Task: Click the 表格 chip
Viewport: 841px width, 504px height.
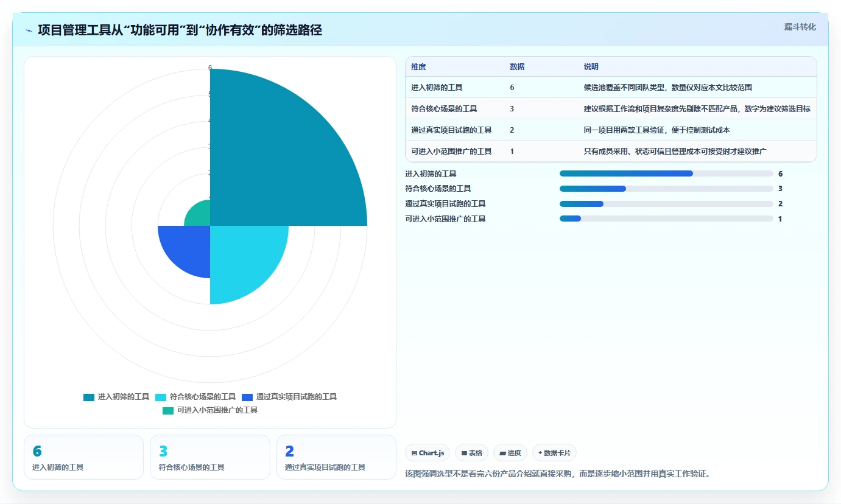Action: [x=471, y=453]
